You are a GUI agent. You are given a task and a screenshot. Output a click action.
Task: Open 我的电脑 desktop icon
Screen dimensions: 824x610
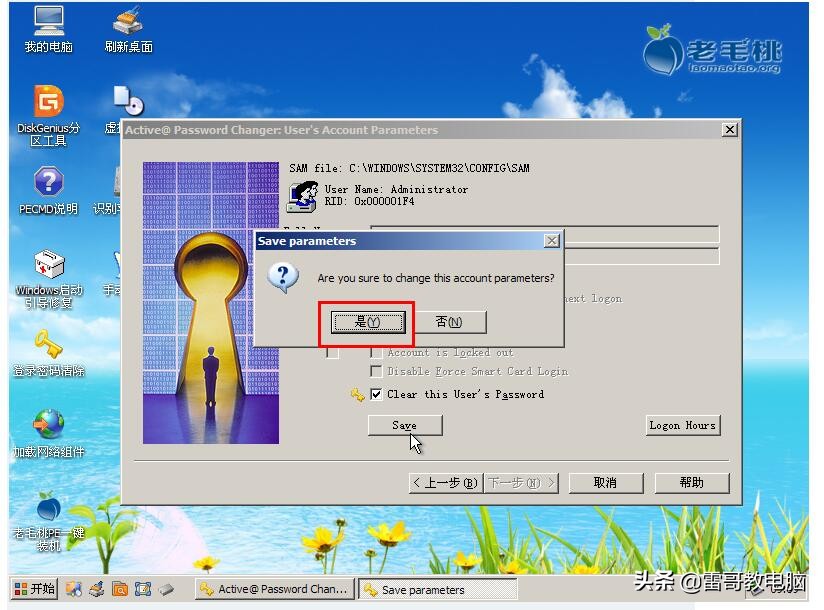pos(49,29)
